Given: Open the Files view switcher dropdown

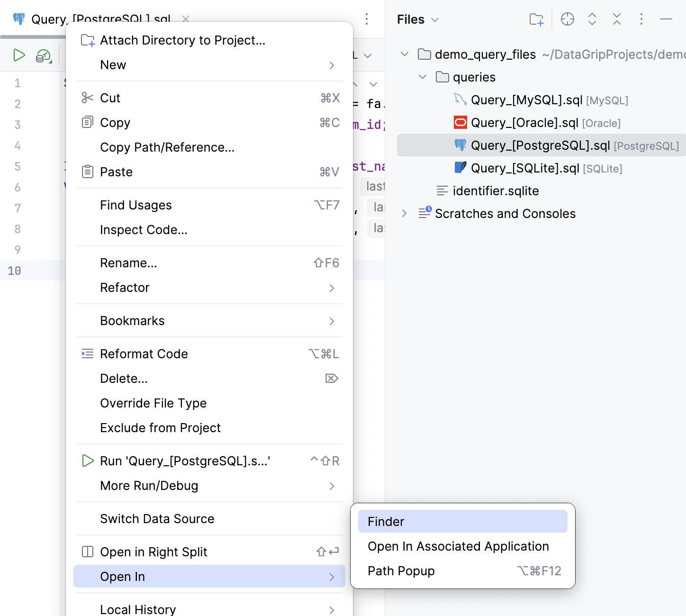Looking at the screenshot, I should 435,19.
